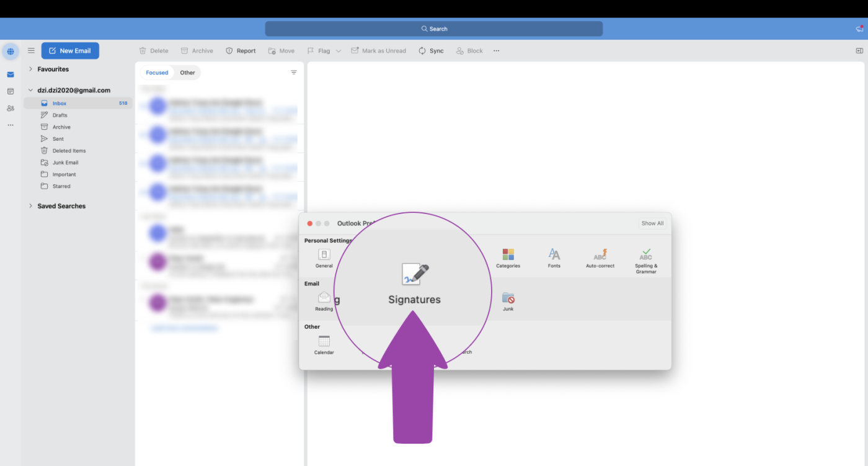Open the Flag dropdown arrow
Screen dimensions: 868x466
click(339, 51)
